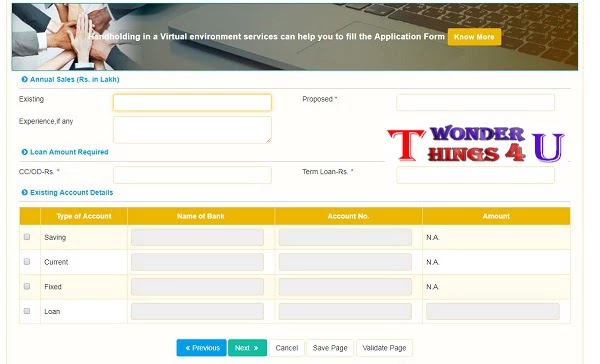
Task: Focus the CC/OD-Rs. amount field
Action: pos(192,175)
